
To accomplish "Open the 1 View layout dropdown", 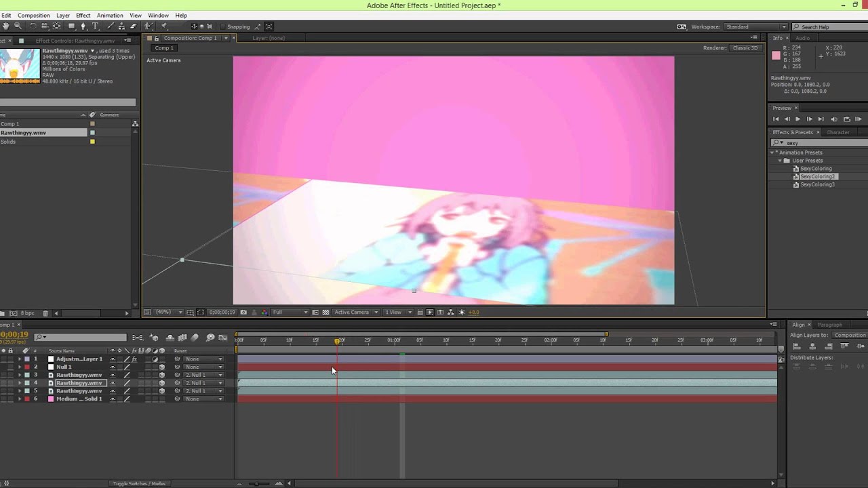I will [397, 312].
